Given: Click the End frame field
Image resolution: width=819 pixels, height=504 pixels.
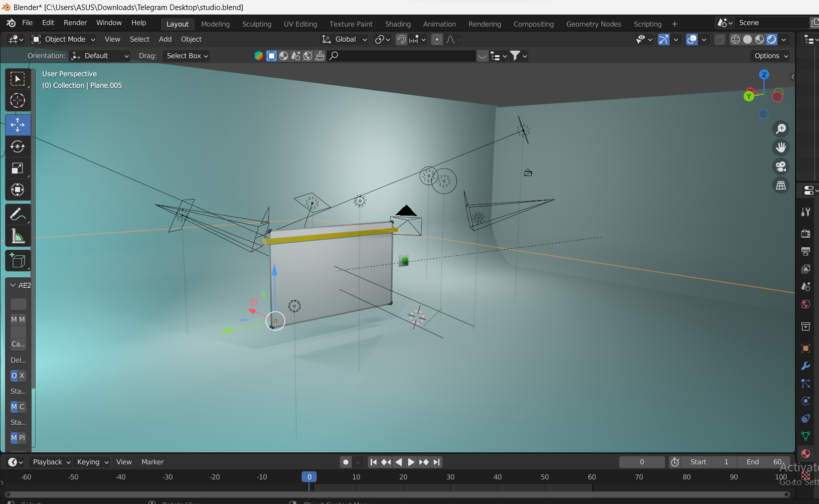Looking at the screenshot, I should pos(764,462).
